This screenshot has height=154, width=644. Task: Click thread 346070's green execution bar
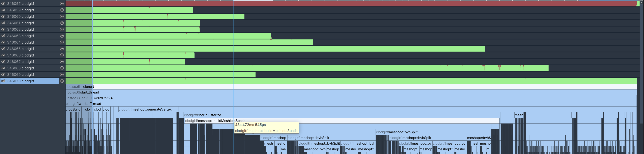tap(351, 81)
